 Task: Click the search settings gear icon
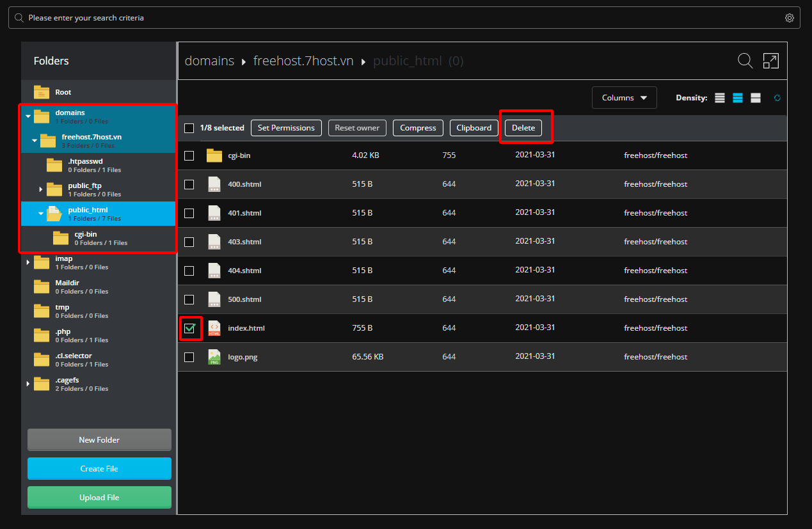coord(789,18)
